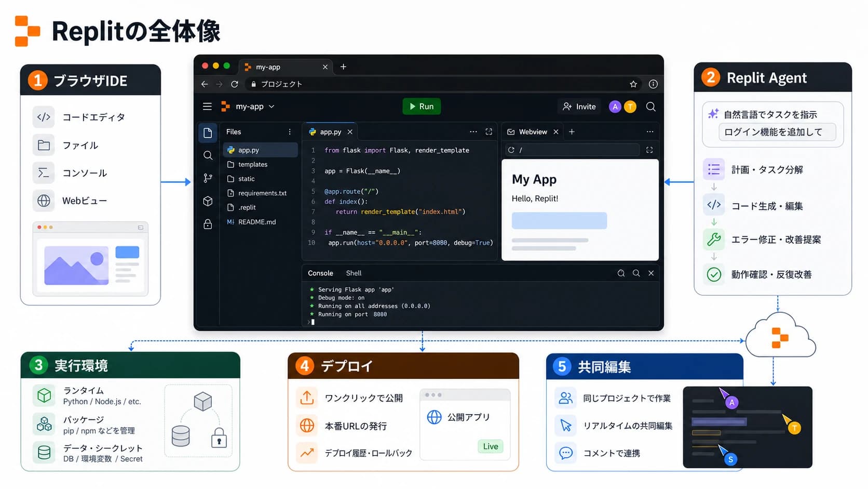868x489 pixels.
Task: Click code line "app = Flask(__name__)"
Action: coord(362,171)
